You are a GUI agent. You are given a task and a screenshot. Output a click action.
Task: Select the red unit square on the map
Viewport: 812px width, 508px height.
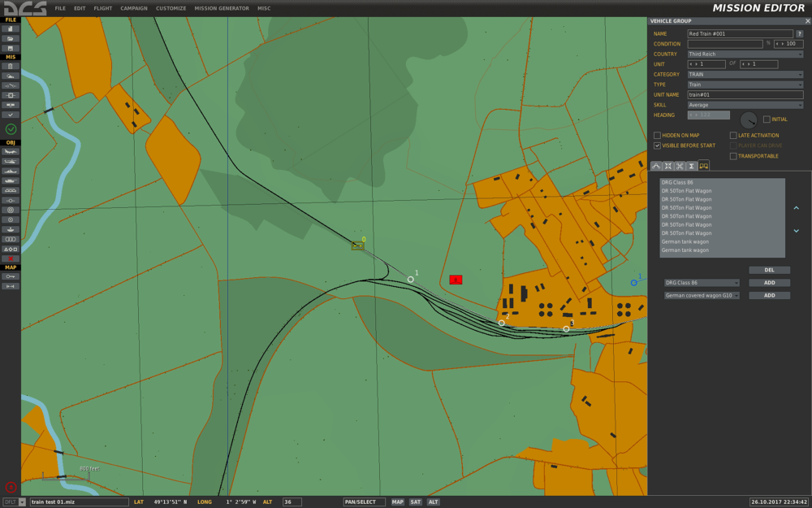[456, 280]
